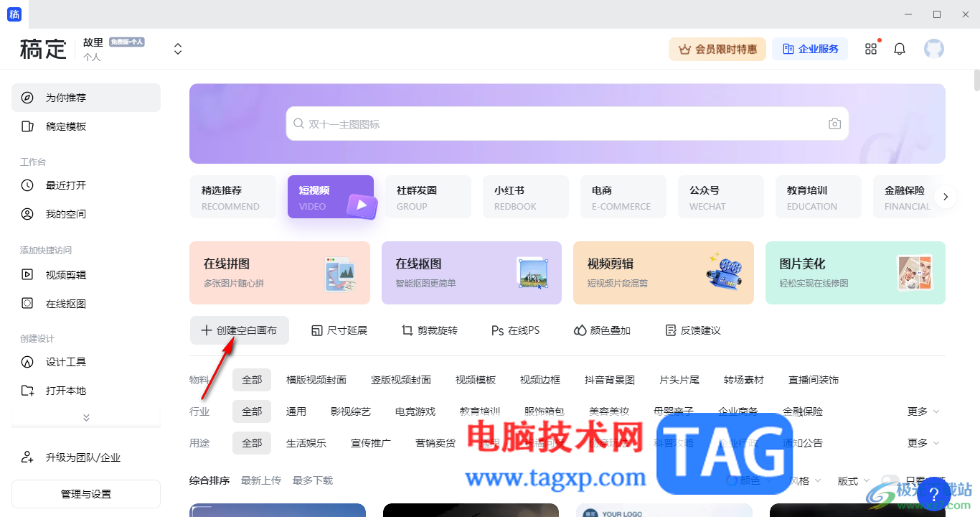Expand the workspace switcher arrows beside 故里
This screenshot has width=980, height=517.
pos(178,49)
